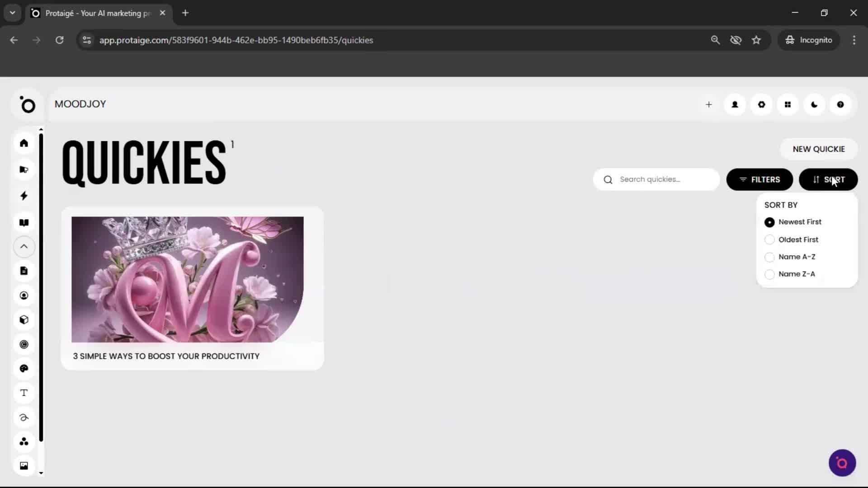Click the book library icon in sidebar
Screen dimensions: 868x488
(24, 222)
